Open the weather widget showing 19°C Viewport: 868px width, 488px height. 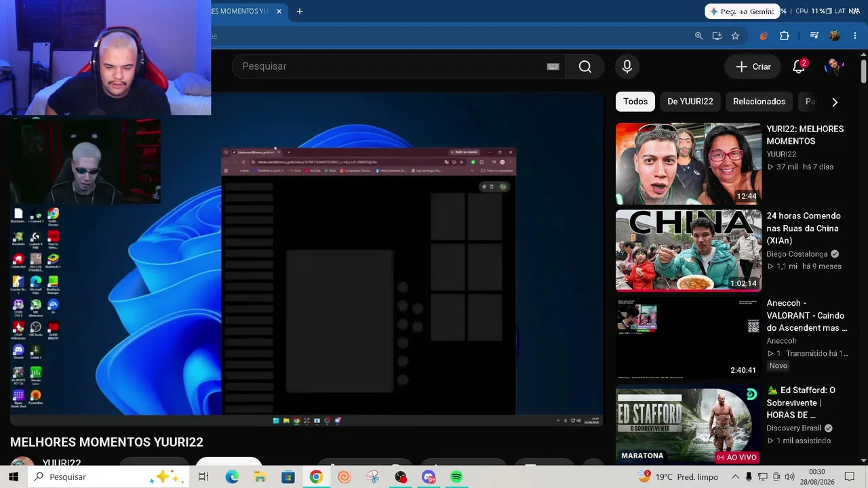pos(678,477)
